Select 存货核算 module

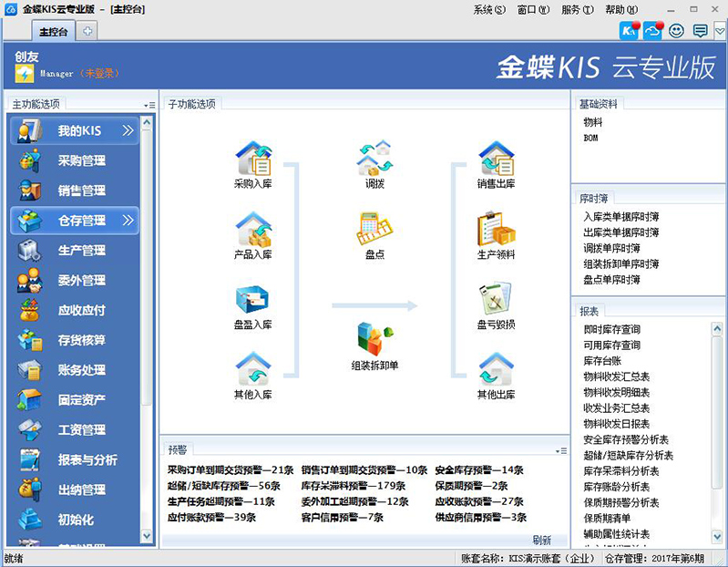[x=75, y=340]
